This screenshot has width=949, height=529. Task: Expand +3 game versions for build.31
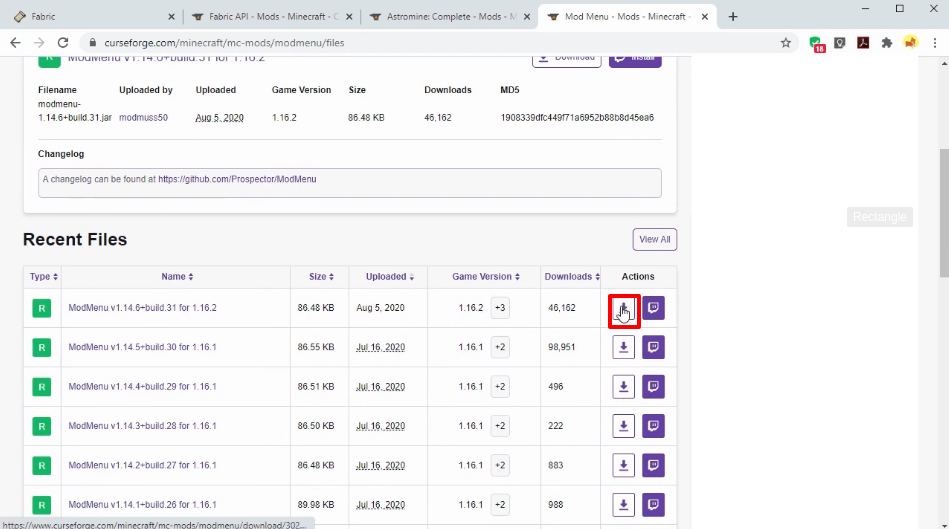[500, 308]
